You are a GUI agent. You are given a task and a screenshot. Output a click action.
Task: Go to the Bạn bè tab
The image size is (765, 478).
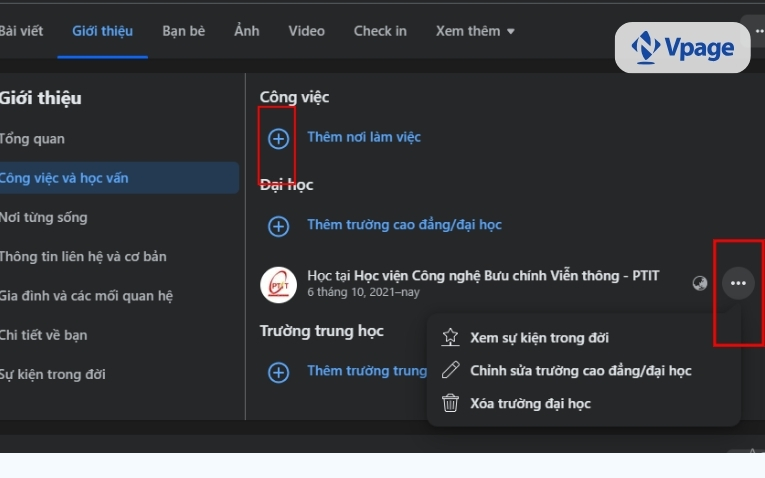pyautogui.click(x=183, y=31)
